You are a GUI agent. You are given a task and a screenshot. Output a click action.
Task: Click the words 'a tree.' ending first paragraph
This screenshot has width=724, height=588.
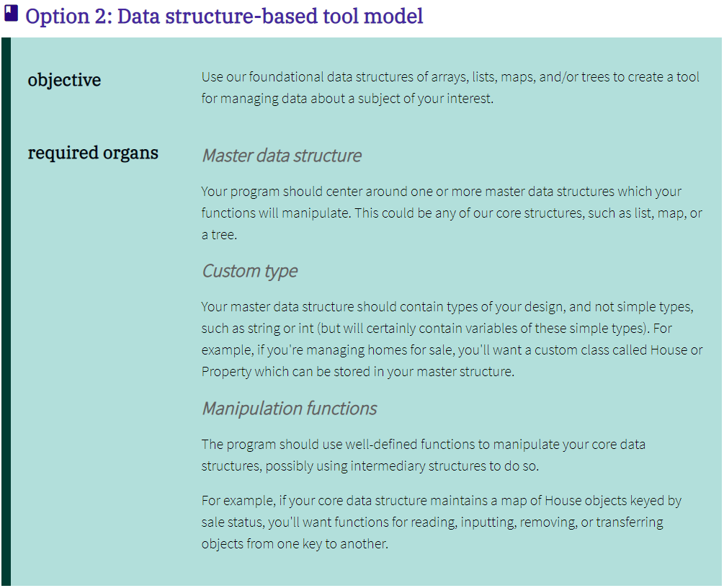(219, 235)
